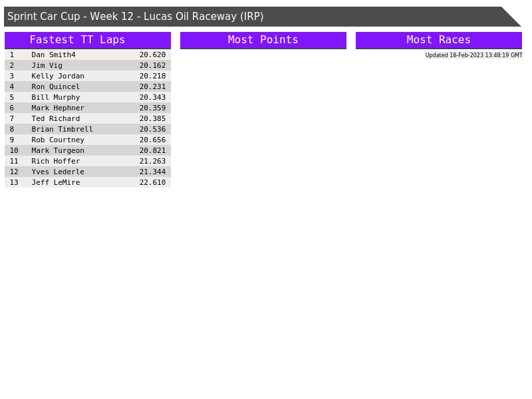Click Ted Richard's name
The image size is (532, 399).
click(x=55, y=118)
